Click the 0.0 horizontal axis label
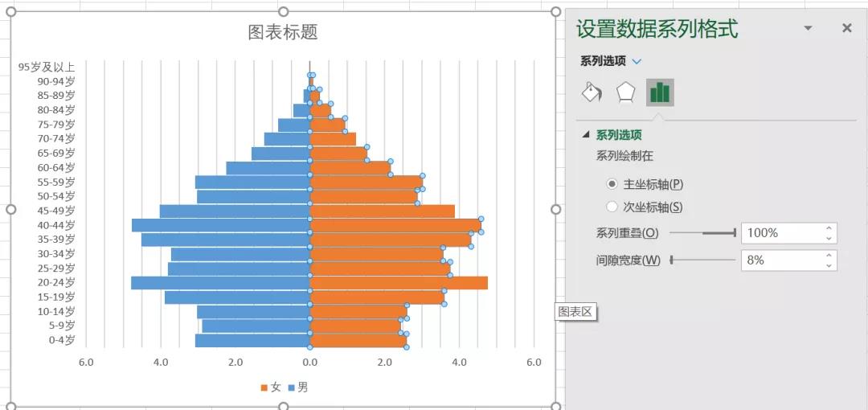Viewport: 868px width, 410px height. (310, 363)
